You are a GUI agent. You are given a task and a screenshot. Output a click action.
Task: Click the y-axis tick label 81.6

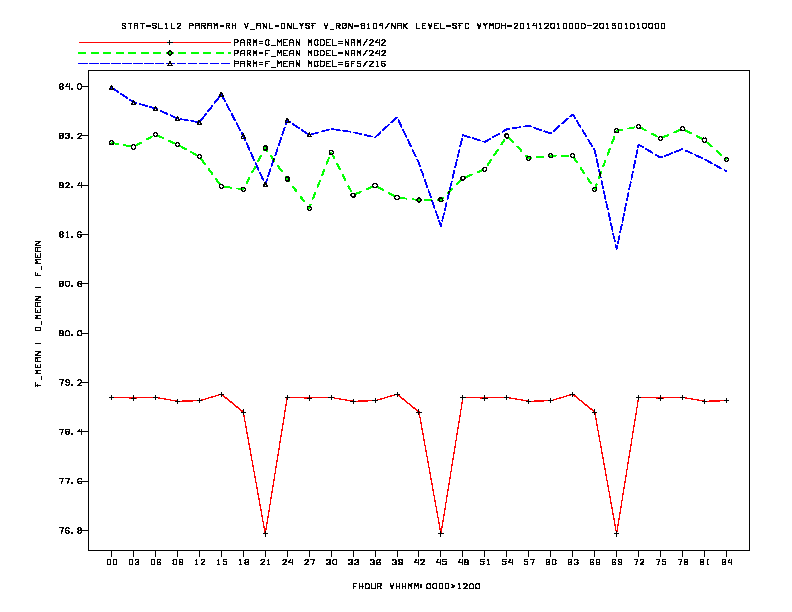(70, 235)
